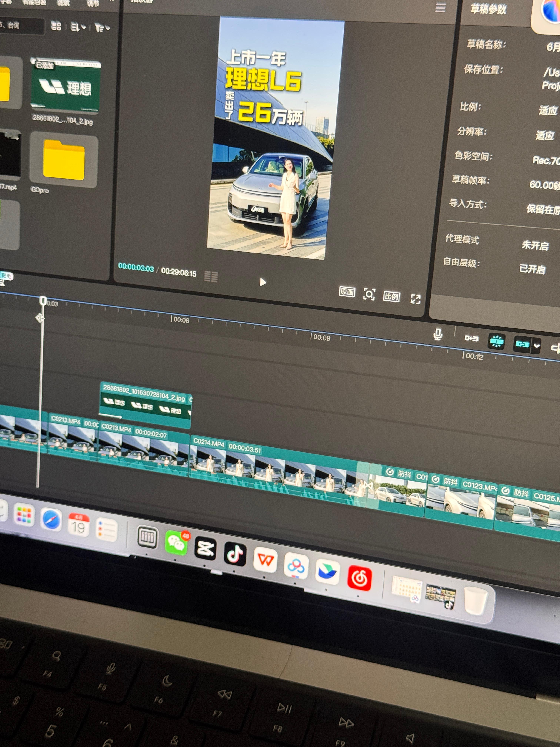560x747 pixels.
Task: Open the 智能包装 smart packaging tab
Action: (34, 2)
